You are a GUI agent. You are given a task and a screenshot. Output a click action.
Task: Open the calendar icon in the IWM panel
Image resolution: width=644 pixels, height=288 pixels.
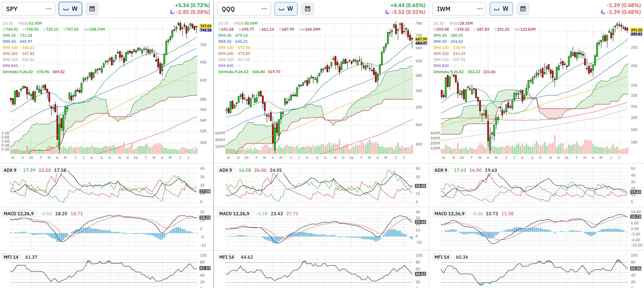point(523,9)
